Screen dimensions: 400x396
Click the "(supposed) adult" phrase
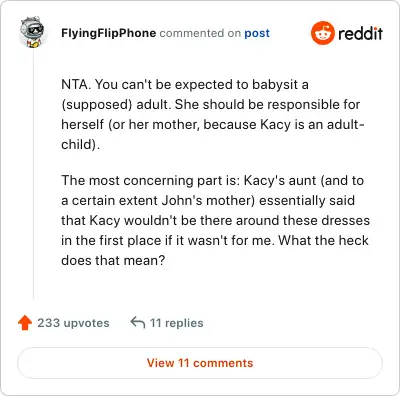click(116, 105)
